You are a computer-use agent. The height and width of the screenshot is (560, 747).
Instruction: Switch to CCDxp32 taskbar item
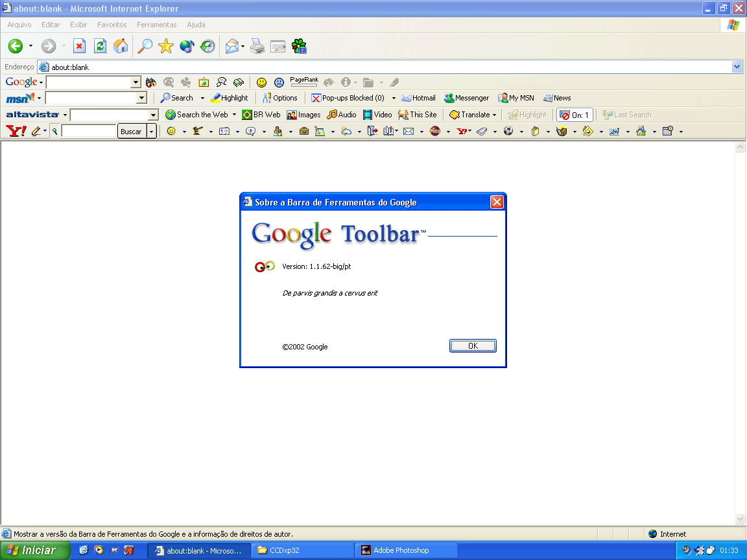pyautogui.click(x=302, y=550)
